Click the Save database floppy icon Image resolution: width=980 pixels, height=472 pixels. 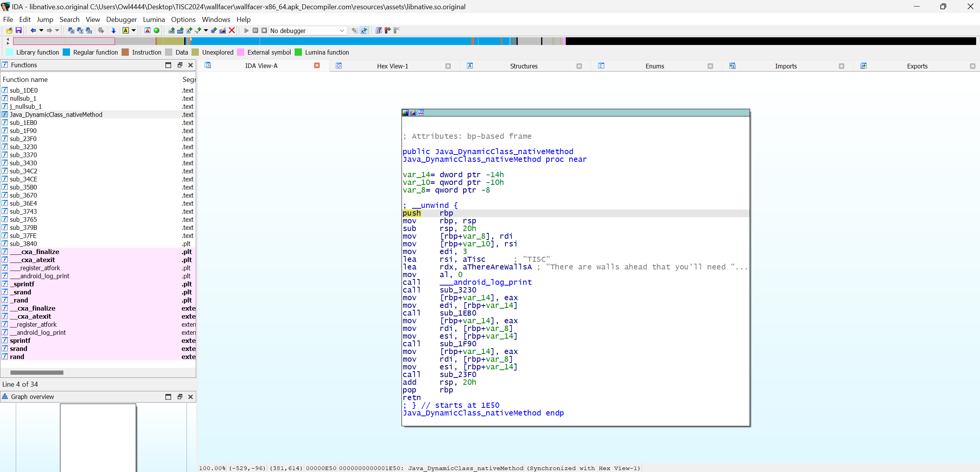(18, 30)
